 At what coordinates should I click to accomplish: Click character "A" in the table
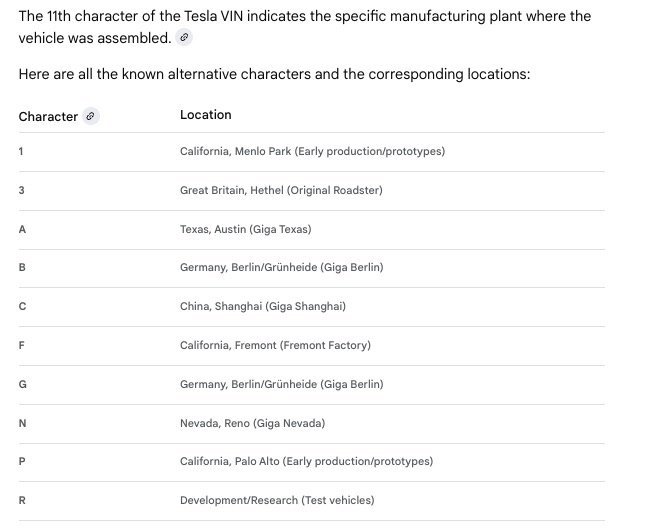pos(22,229)
